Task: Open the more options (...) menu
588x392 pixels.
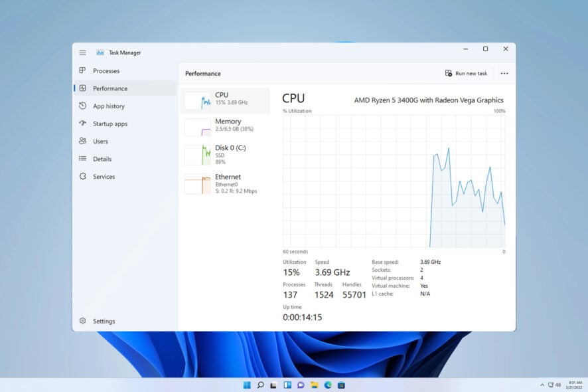Action: point(504,73)
